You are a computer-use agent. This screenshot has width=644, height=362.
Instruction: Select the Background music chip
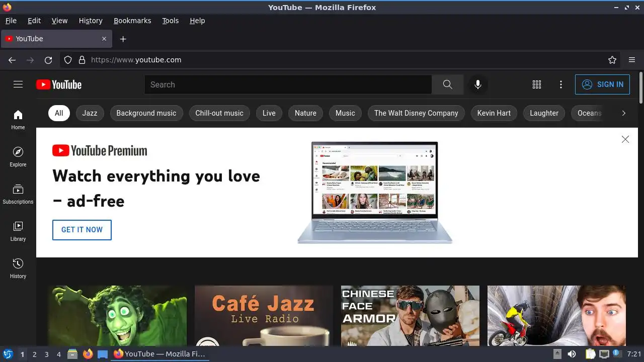click(x=146, y=113)
